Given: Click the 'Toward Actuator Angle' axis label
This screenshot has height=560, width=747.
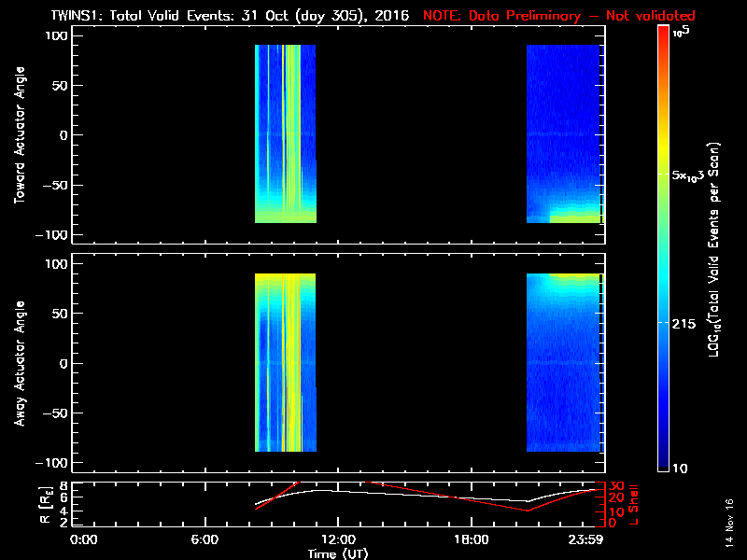Looking at the screenshot, I should [19, 135].
